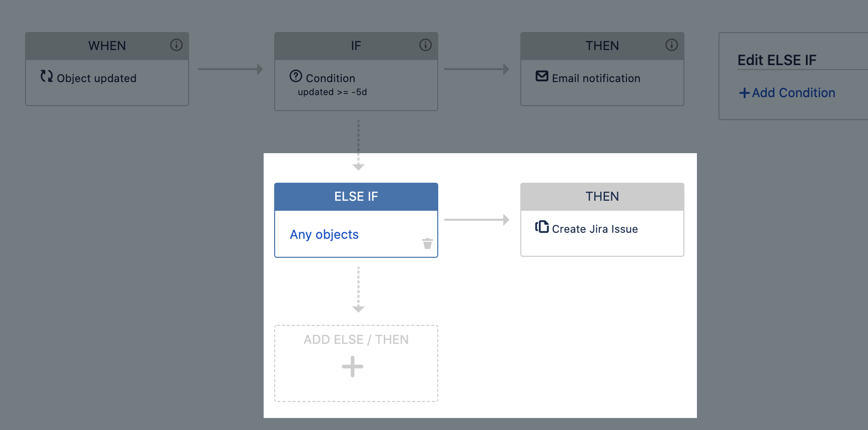Click info icon on top THEN block
This screenshot has width=868, height=430.
click(x=671, y=45)
